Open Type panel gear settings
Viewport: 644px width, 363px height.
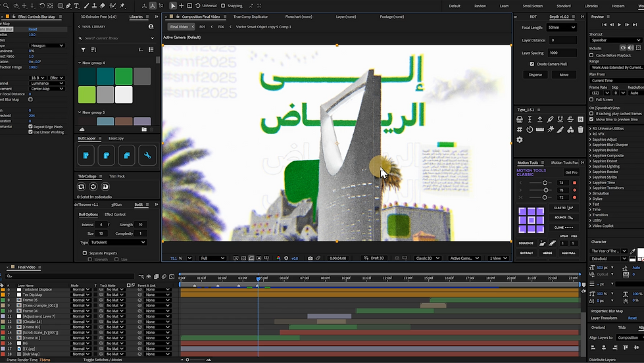click(520, 139)
